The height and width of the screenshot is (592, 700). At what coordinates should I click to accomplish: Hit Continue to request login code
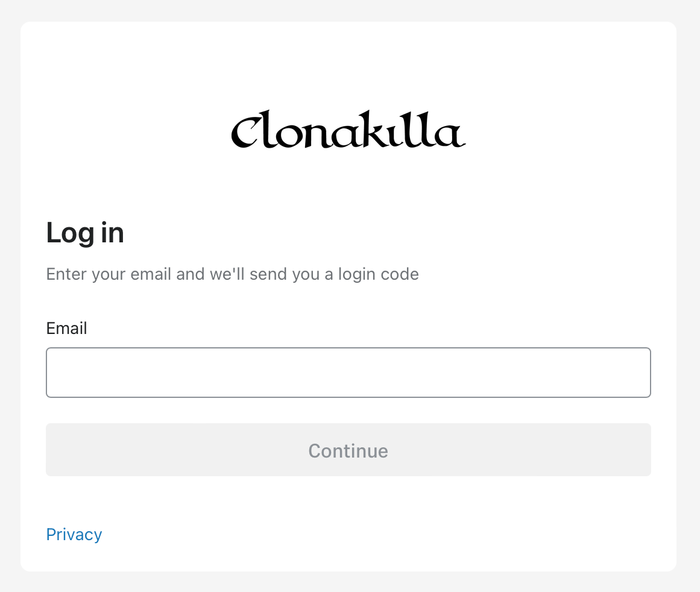point(348,450)
